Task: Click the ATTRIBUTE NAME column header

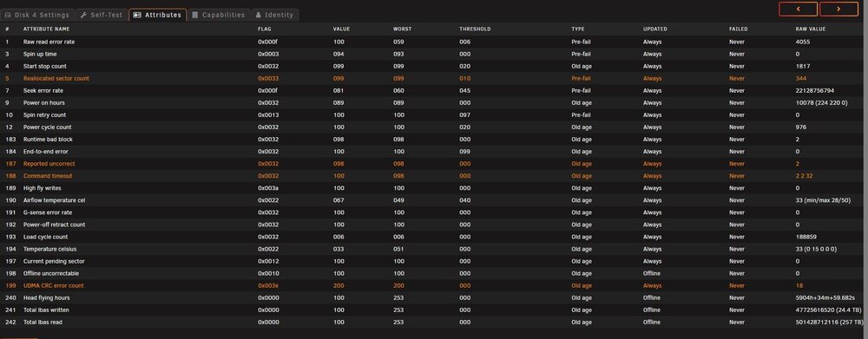Action: 47,29
